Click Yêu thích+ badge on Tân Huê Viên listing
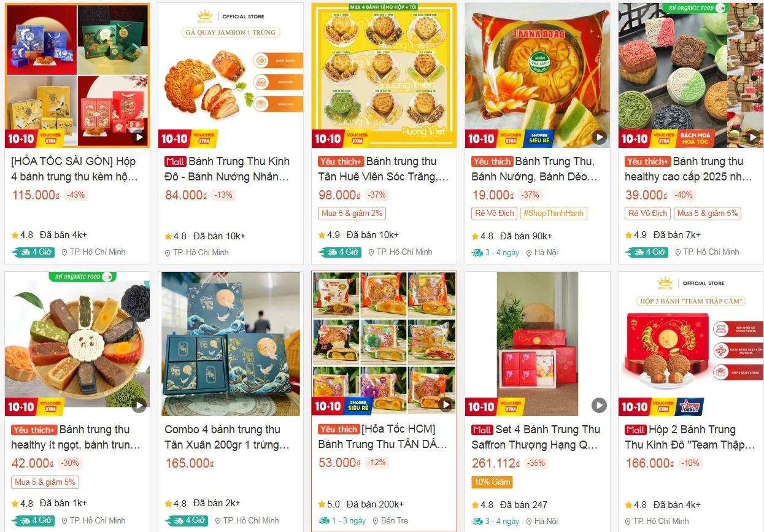Viewport: 764px width, 532px height. [341, 161]
